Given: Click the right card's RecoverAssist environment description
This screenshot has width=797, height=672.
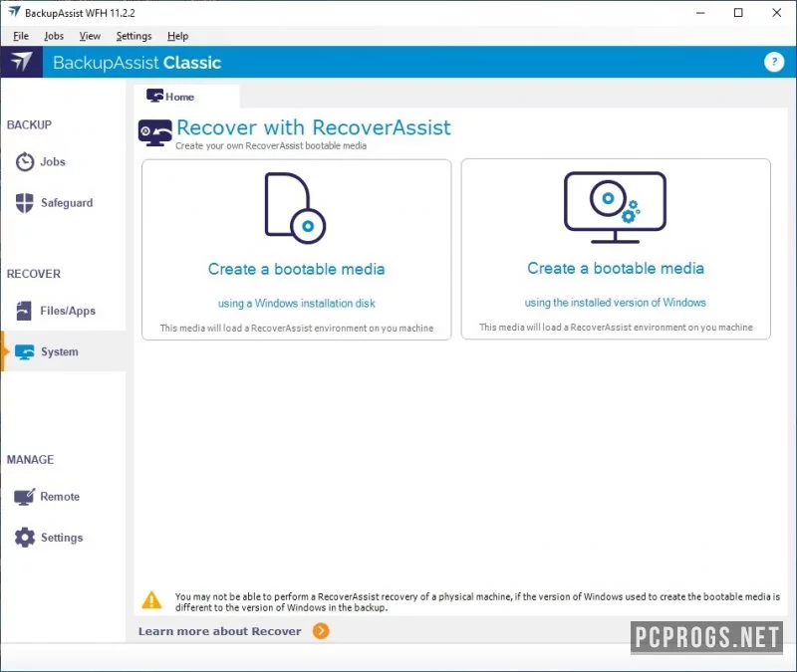Looking at the screenshot, I should (616, 328).
